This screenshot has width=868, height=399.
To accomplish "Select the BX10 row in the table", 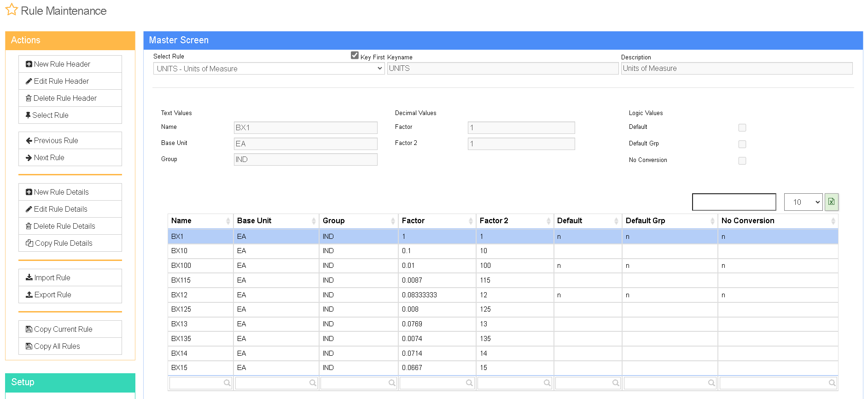I will point(503,251).
